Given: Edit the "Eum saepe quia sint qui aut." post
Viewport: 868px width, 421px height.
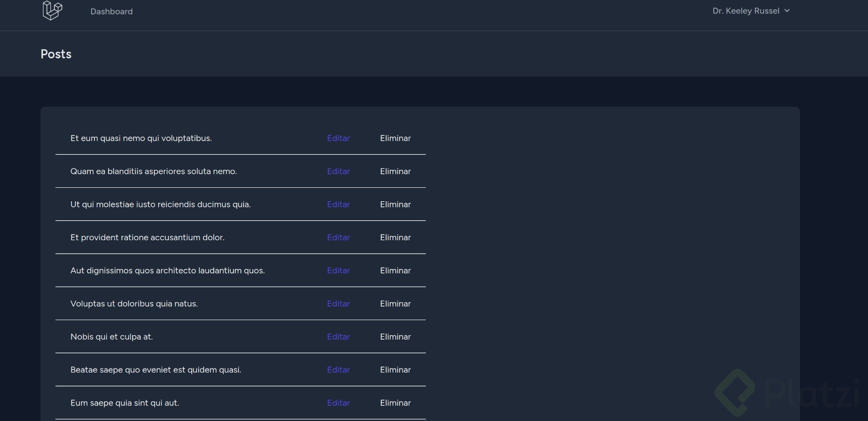Looking at the screenshot, I should point(338,403).
